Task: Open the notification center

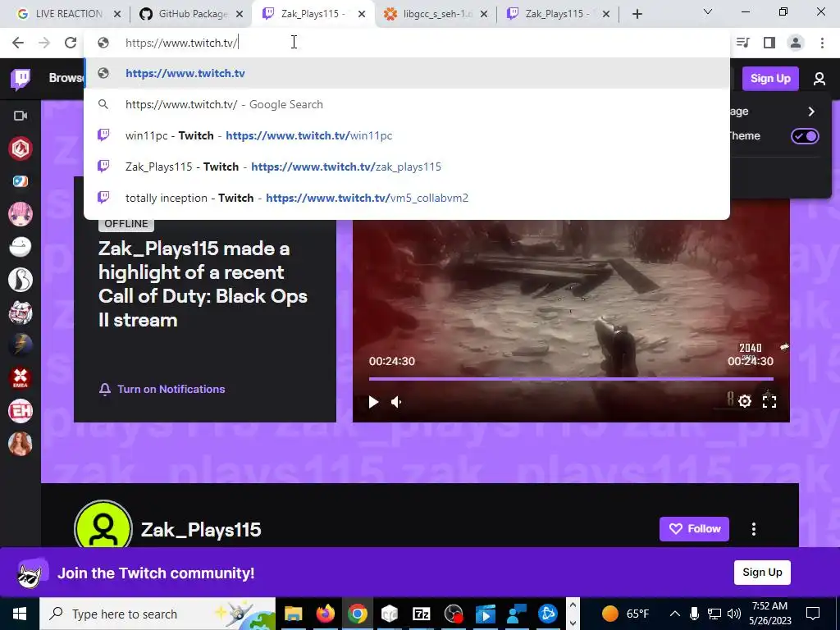Action: (x=813, y=614)
